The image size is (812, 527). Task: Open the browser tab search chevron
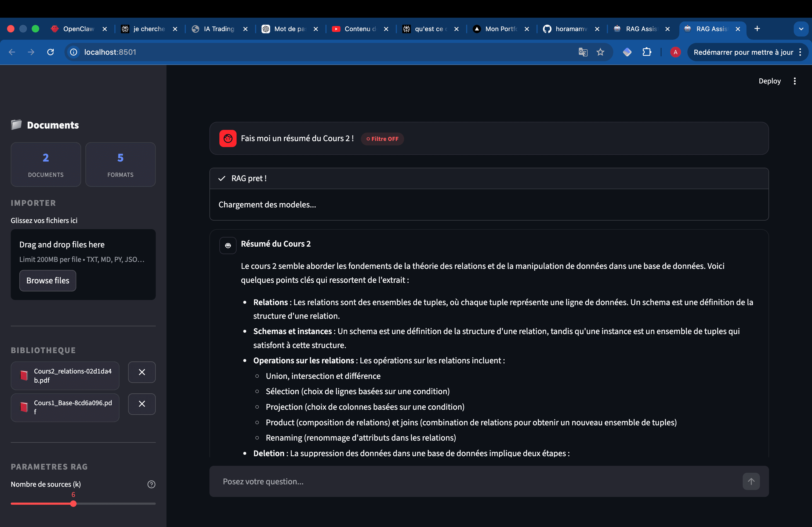[801, 29]
